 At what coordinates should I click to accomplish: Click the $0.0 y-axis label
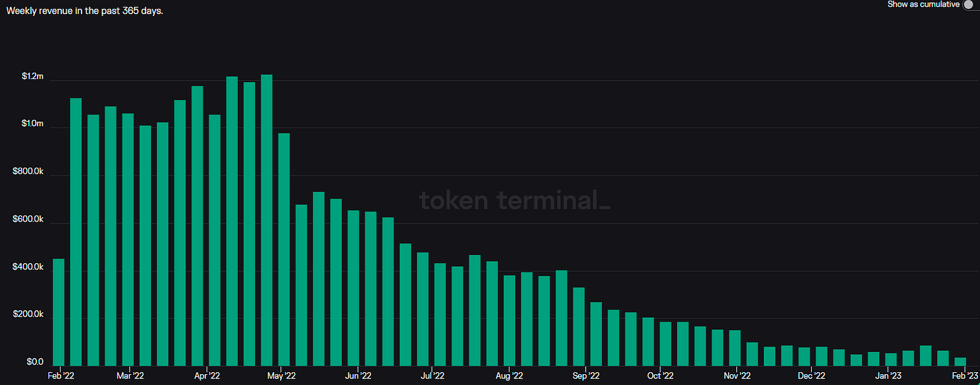click(34, 362)
